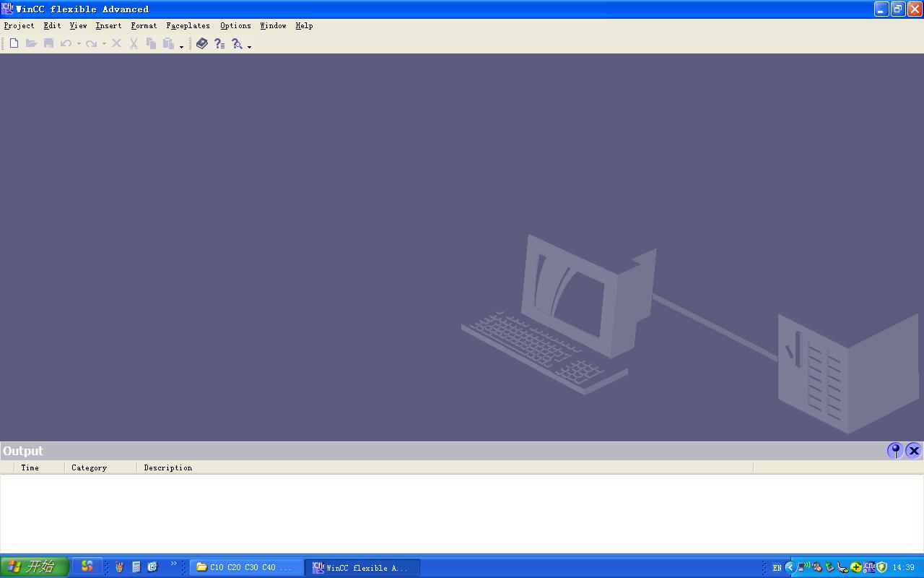Click the pencil cup quick launch icon
This screenshot has width=924, height=578.
point(119,567)
